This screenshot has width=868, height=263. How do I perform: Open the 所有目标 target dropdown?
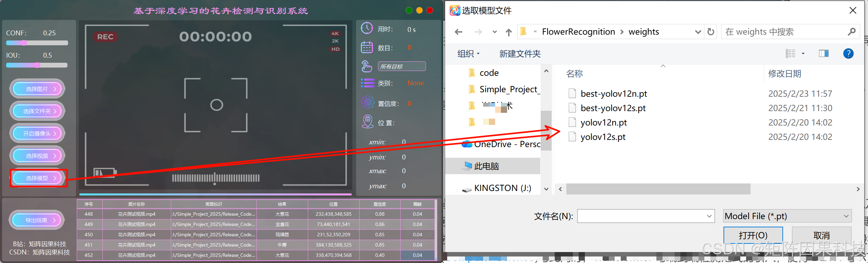coord(402,66)
